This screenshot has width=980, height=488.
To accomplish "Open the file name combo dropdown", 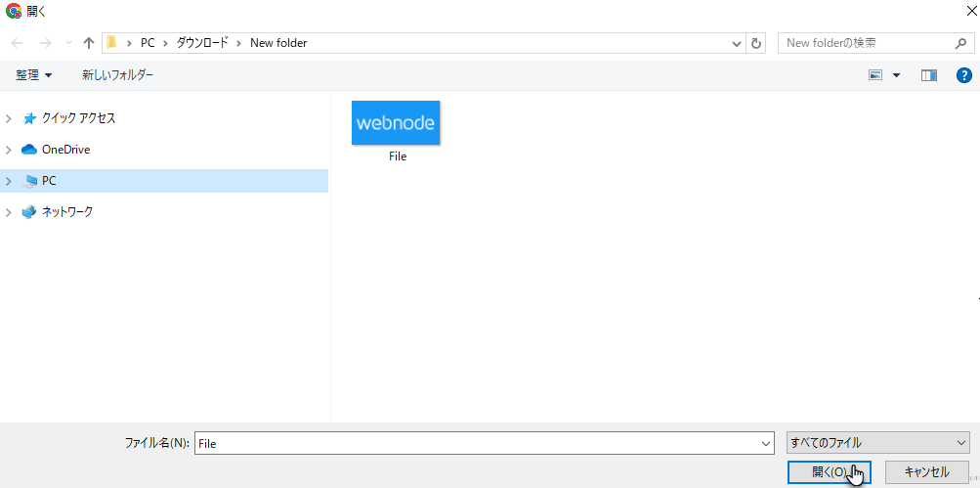I will 767,443.
